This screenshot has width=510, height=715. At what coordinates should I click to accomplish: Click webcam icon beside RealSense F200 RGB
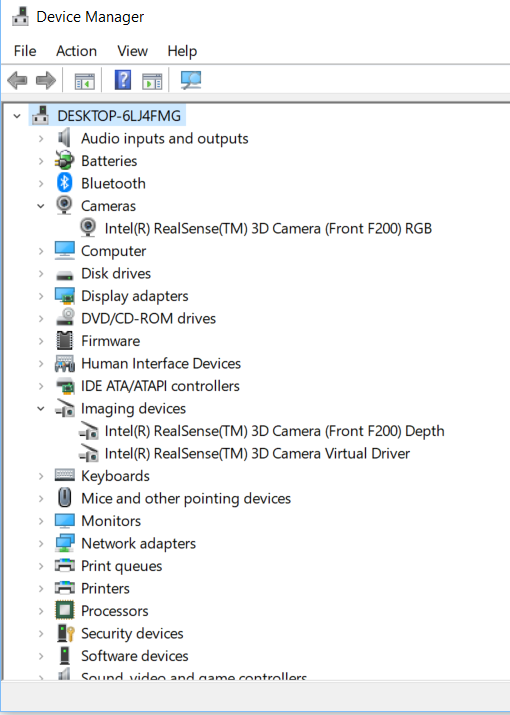(x=88, y=228)
